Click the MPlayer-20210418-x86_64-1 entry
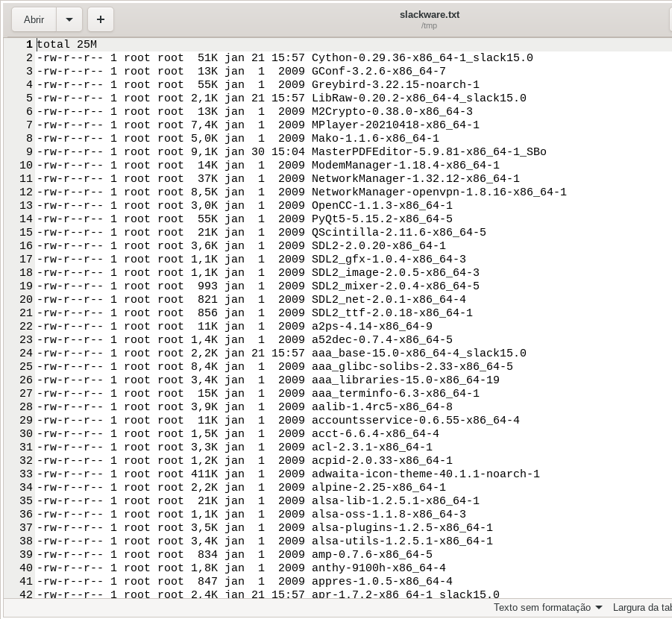 [395, 125]
